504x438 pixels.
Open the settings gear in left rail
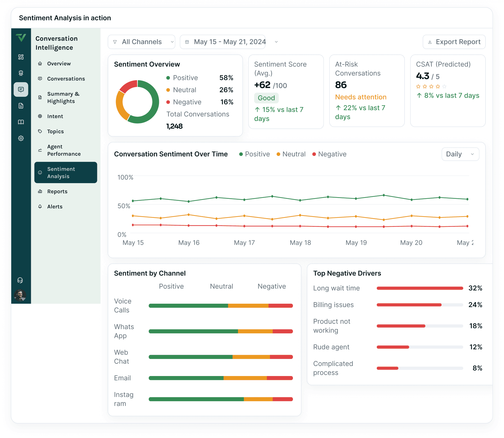[x=21, y=138]
